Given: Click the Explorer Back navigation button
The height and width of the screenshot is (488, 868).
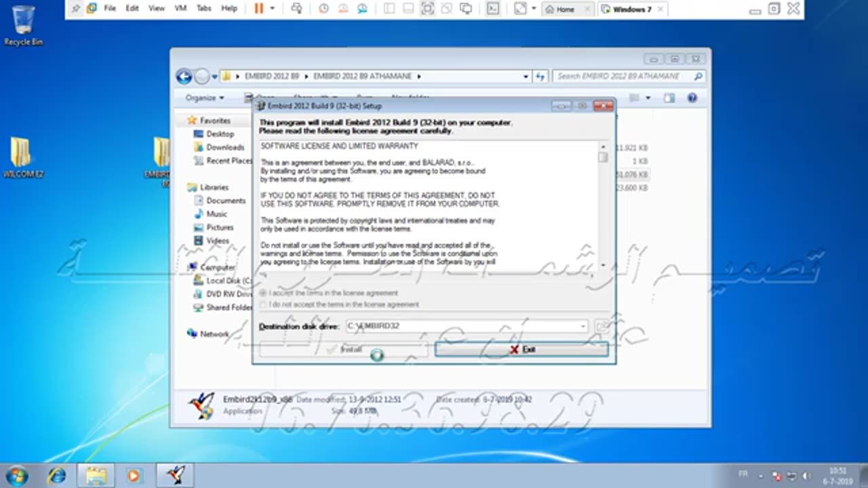Looking at the screenshot, I should point(184,77).
